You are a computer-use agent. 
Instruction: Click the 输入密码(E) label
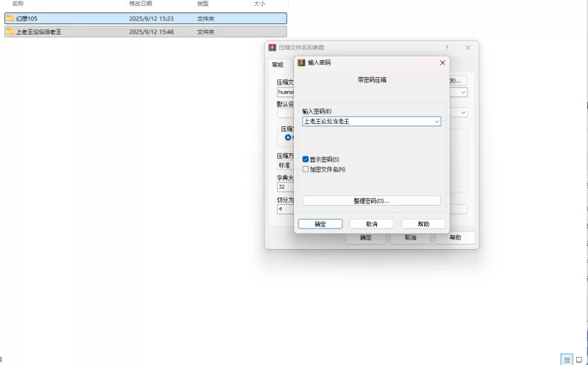click(317, 112)
